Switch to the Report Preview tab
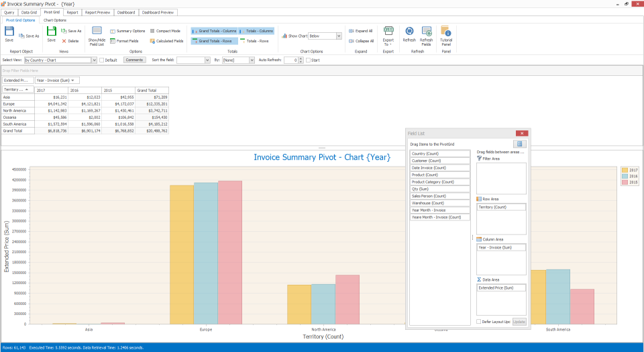Image resolution: width=644 pixels, height=352 pixels. coord(97,12)
